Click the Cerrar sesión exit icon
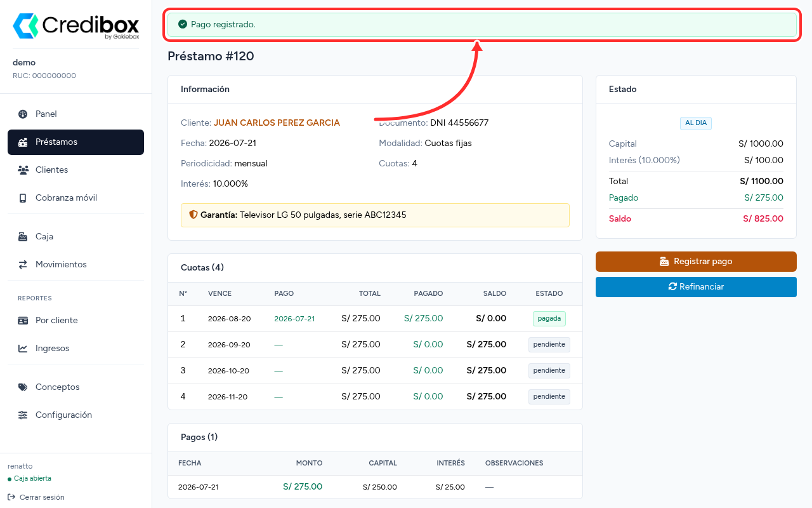The image size is (812, 508). [x=11, y=497]
